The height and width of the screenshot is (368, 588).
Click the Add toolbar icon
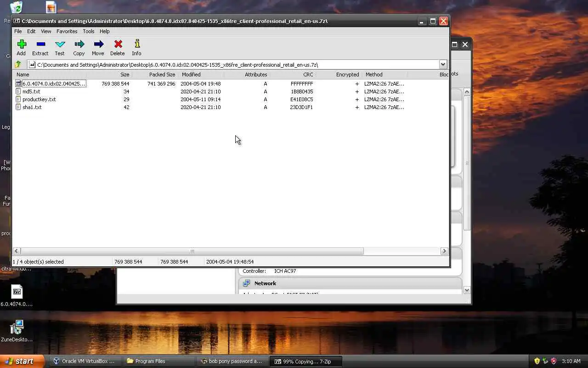point(21,45)
